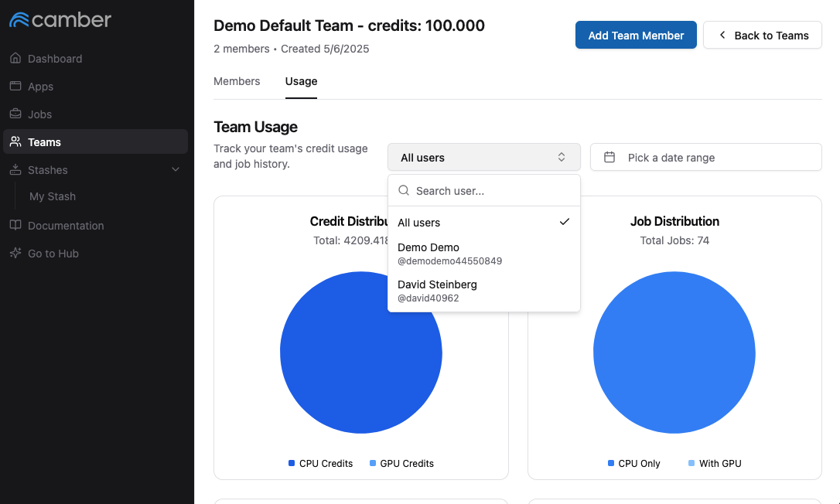Image resolution: width=840 pixels, height=504 pixels.
Task: Click the Back to Teams button
Action: (763, 36)
